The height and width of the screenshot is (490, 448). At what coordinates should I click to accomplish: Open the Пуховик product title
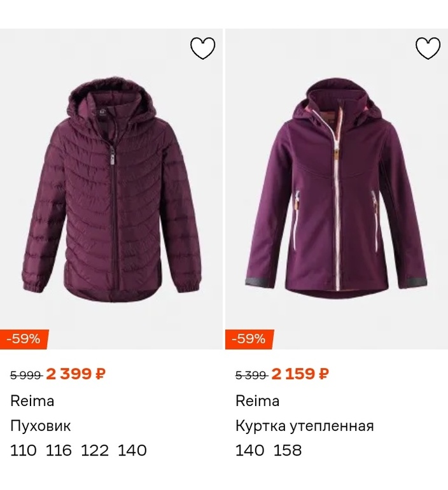(41, 426)
